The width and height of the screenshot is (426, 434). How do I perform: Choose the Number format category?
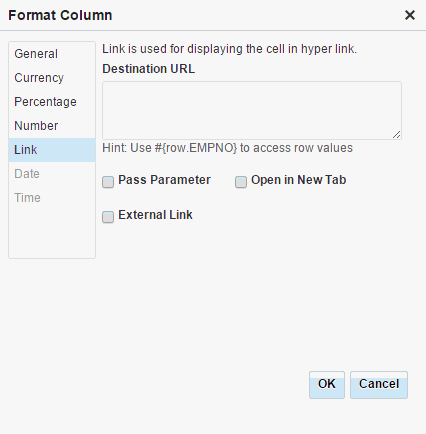pos(52,126)
